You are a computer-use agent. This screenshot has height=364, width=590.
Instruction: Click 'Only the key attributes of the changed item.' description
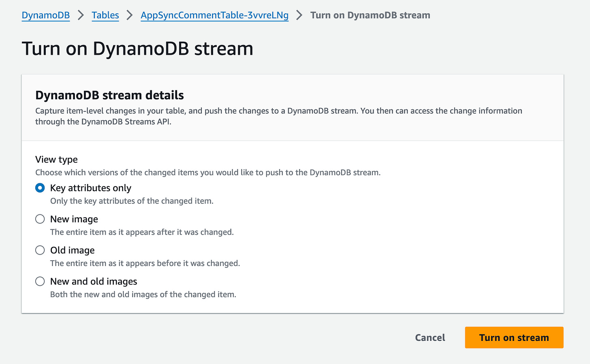pos(132,201)
